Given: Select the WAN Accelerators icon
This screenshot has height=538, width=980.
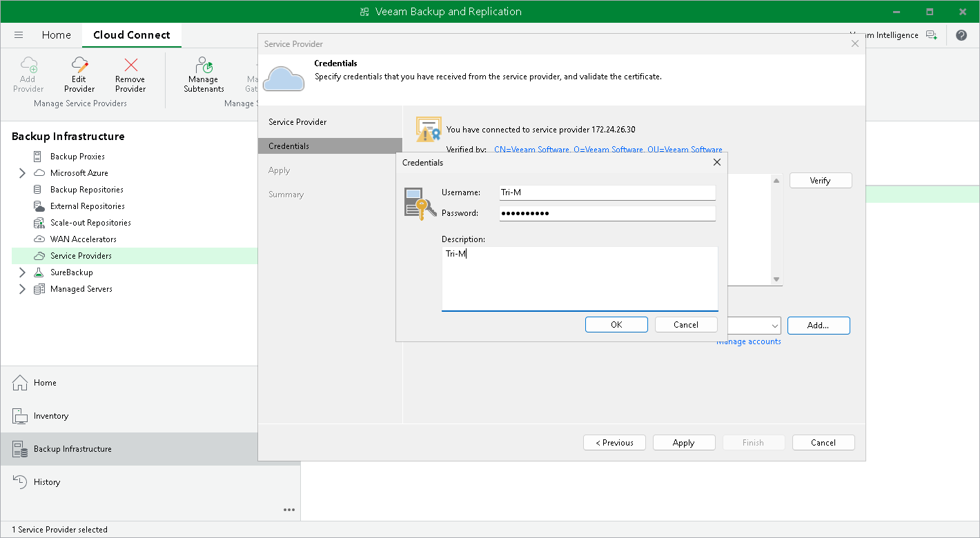Looking at the screenshot, I should [x=39, y=239].
